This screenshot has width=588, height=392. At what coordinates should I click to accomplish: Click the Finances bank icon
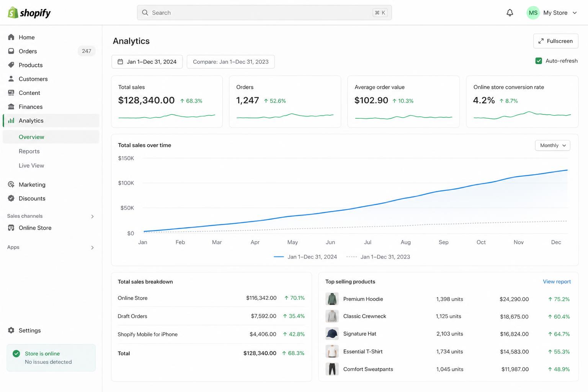pos(11,106)
